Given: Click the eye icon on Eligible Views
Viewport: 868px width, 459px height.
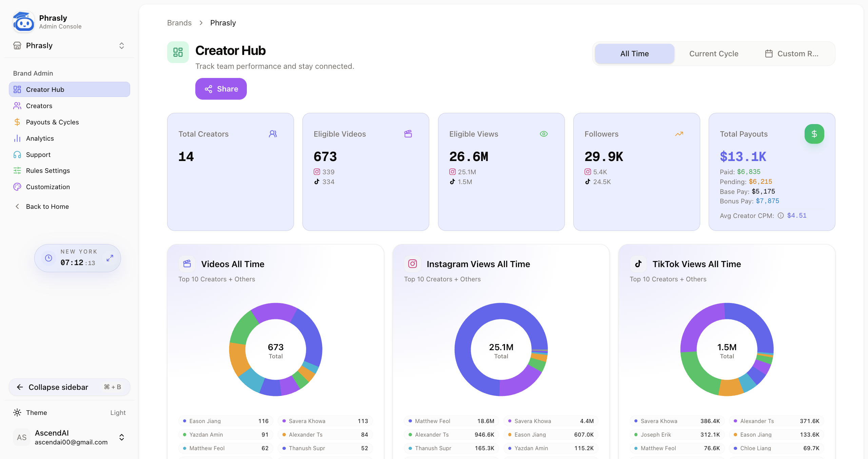Looking at the screenshot, I should [x=544, y=134].
